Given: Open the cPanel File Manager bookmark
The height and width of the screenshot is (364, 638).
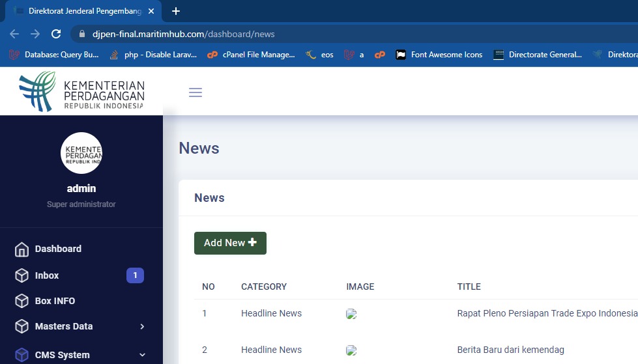Looking at the screenshot, I should (251, 55).
